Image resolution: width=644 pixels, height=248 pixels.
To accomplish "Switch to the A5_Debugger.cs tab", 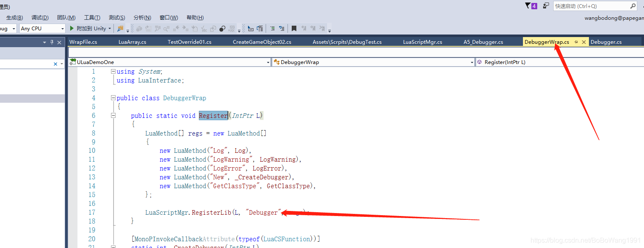I will [x=483, y=42].
